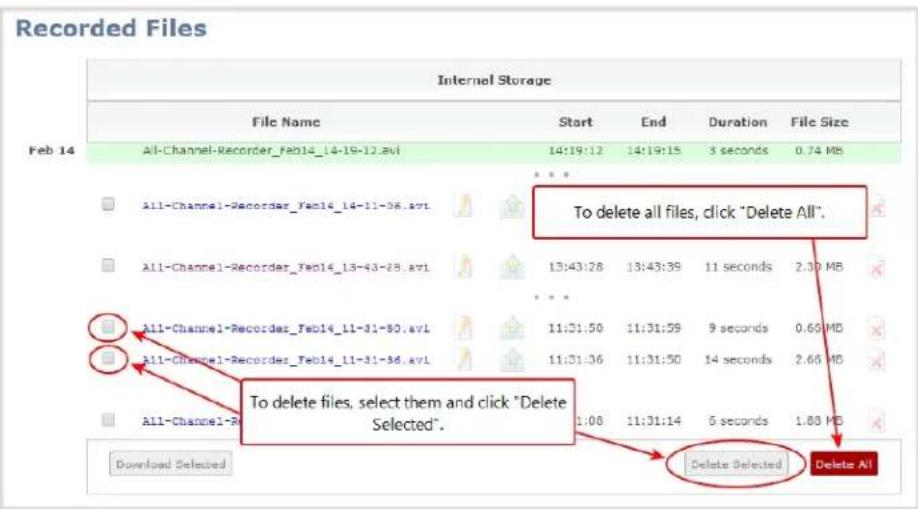This screenshot has width=918, height=509.
Task: Click the Download Selected button
Action: click(170, 464)
